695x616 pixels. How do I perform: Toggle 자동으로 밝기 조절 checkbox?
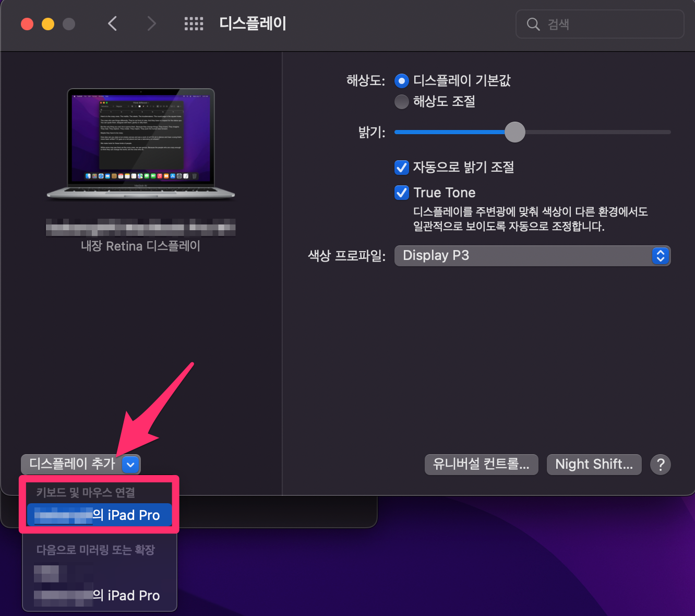402,168
